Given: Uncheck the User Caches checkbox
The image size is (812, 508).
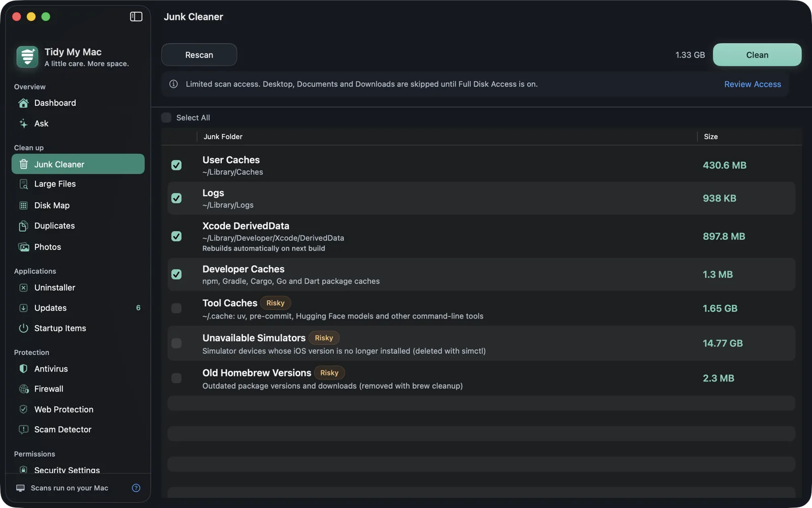Looking at the screenshot, I should [x=176, y=165].
